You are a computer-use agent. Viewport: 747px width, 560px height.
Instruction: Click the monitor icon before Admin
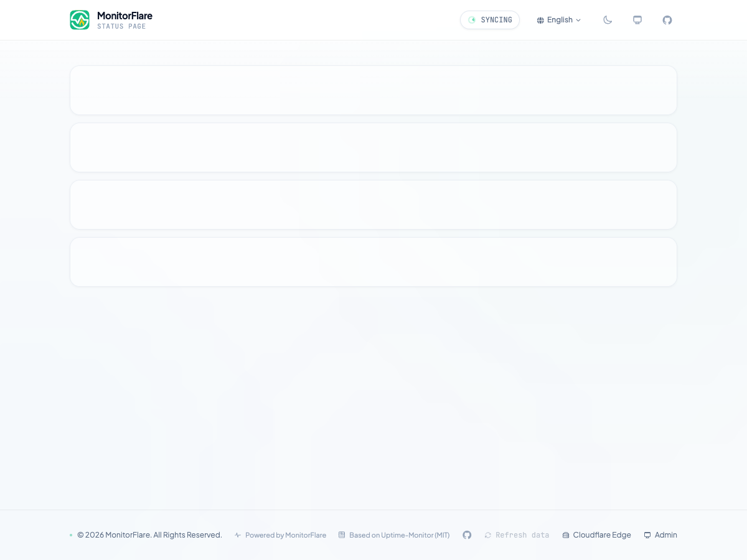pos(647,535)
